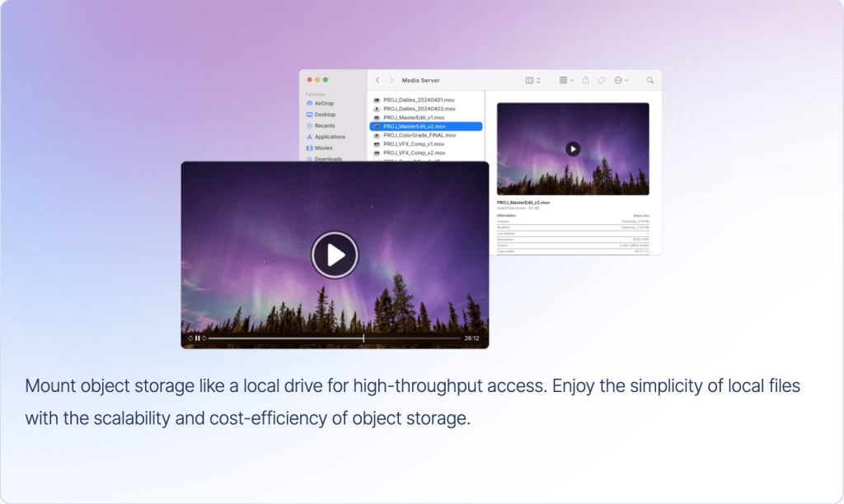Select Applications in the Finder sidebar

tap(329, 137)
